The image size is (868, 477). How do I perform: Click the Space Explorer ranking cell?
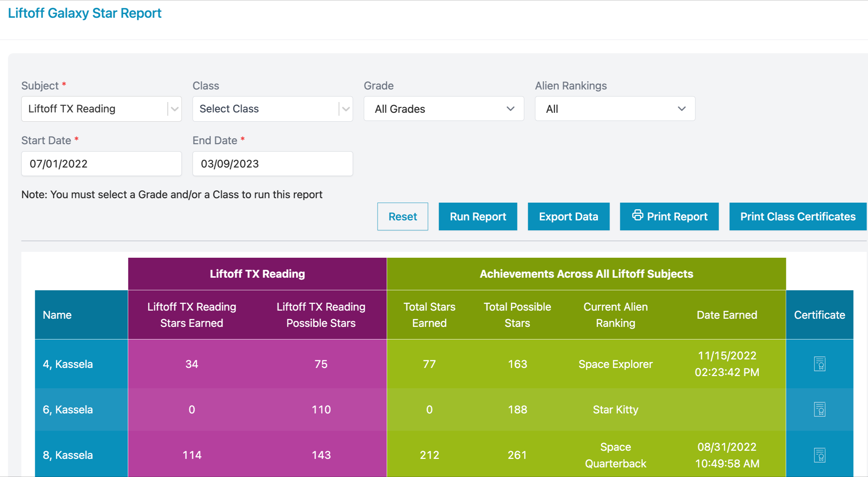(x=615, y=364)
